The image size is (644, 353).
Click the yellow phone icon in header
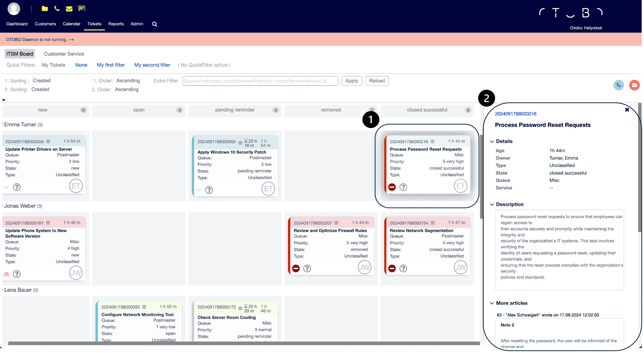click(57, 8)
